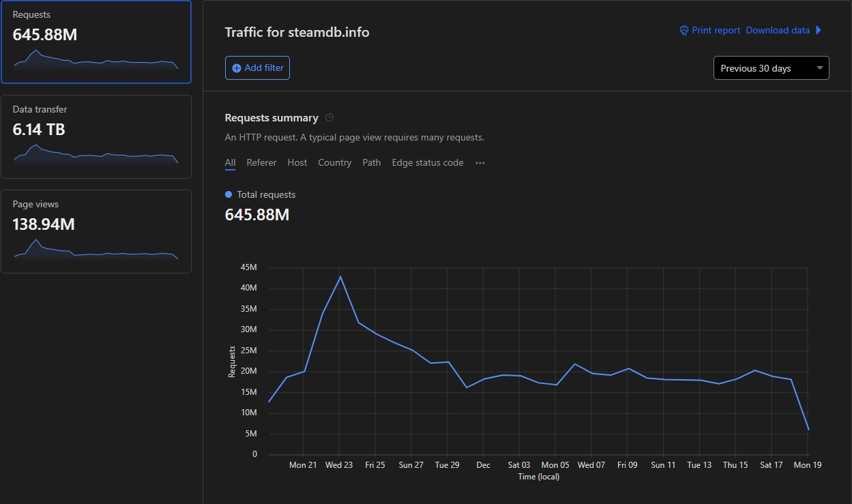The width and height of the screenshot is (852, 504).
Task: Click the printer icon beside Print report
Action: pos(684,31)
